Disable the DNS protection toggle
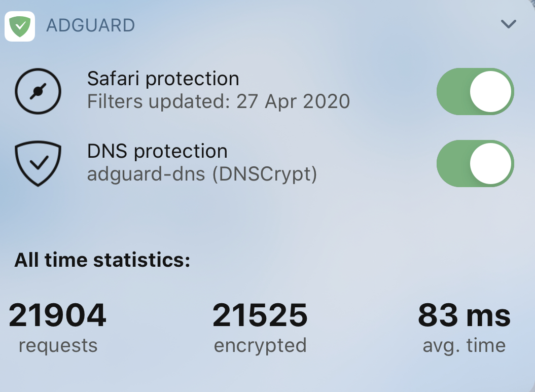This screenshot has width=535, height=392. (x=475, y=164)
